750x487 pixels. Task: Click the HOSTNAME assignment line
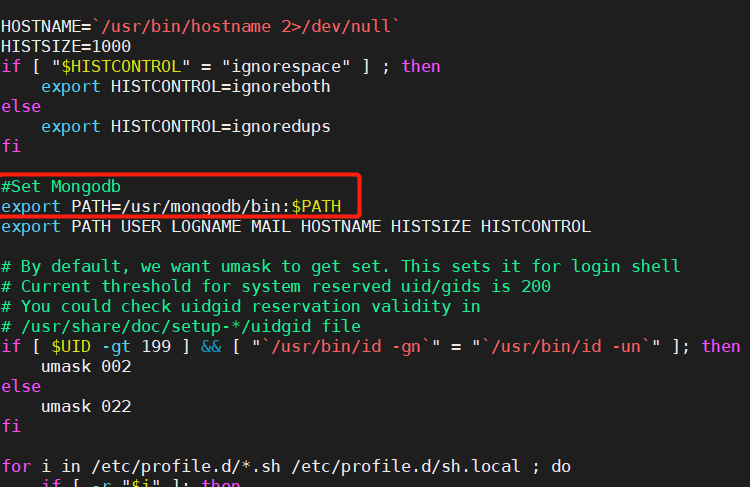coord(199,26)
